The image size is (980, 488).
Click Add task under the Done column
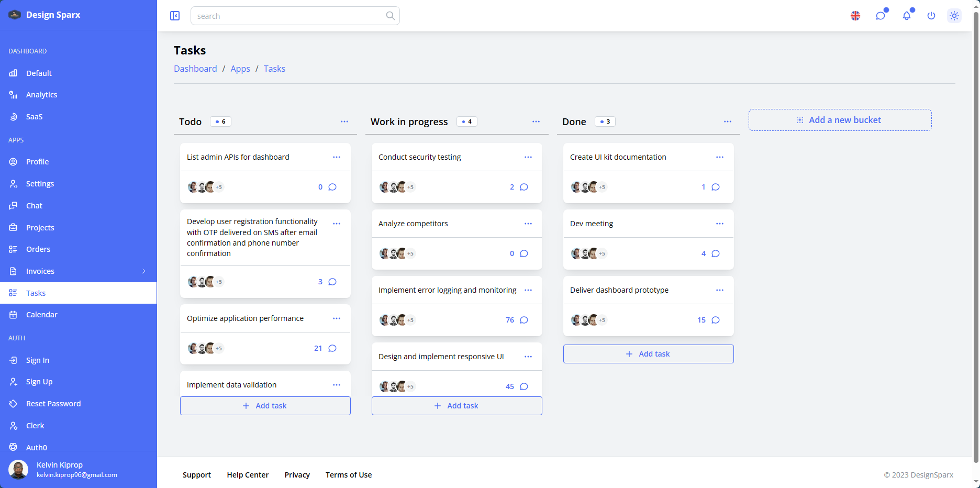(x=648, y=354)
